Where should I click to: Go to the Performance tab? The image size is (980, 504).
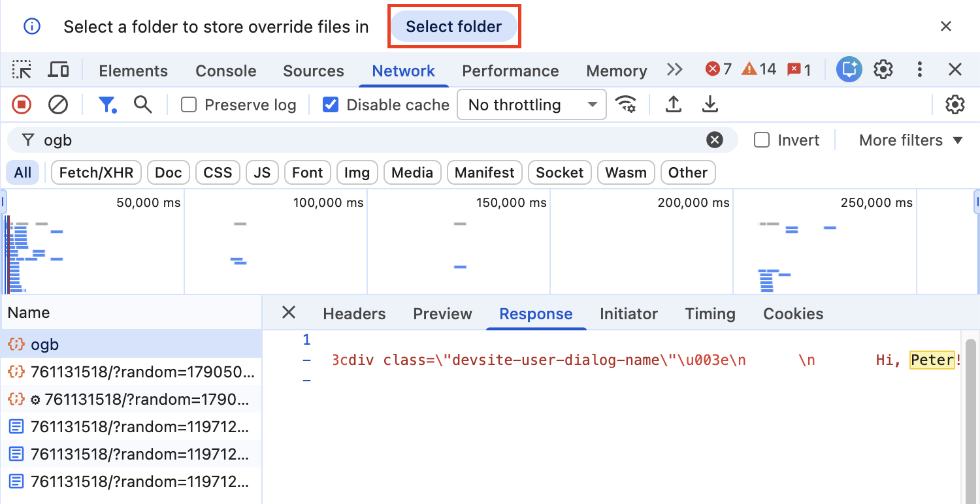click(510, 71)
